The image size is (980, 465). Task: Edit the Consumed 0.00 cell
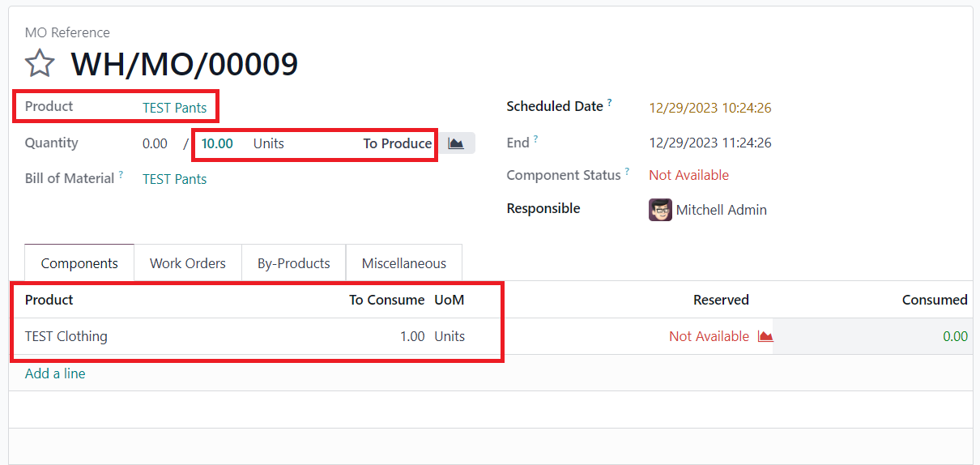point(871,336)
